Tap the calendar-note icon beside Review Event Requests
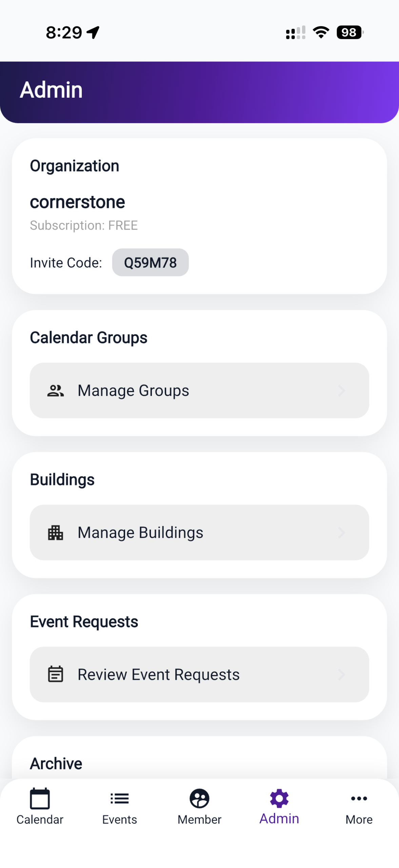Screen dimensions: 399x868 pos(55,674)
